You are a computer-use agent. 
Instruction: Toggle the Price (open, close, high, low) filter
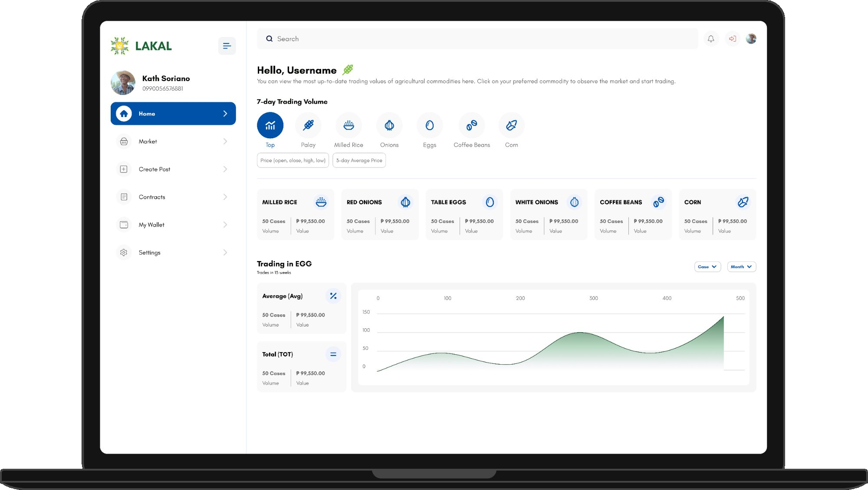[x=293, y=160]
